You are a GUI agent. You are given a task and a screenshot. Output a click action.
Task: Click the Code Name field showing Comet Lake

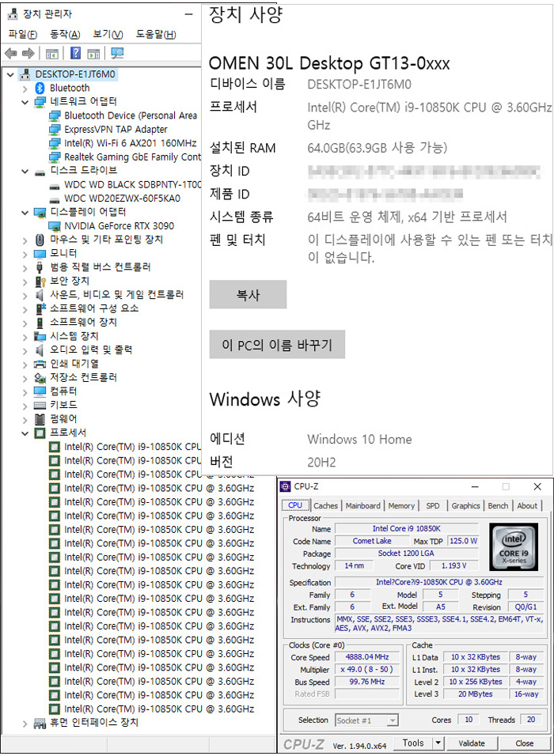pos(372,541)
